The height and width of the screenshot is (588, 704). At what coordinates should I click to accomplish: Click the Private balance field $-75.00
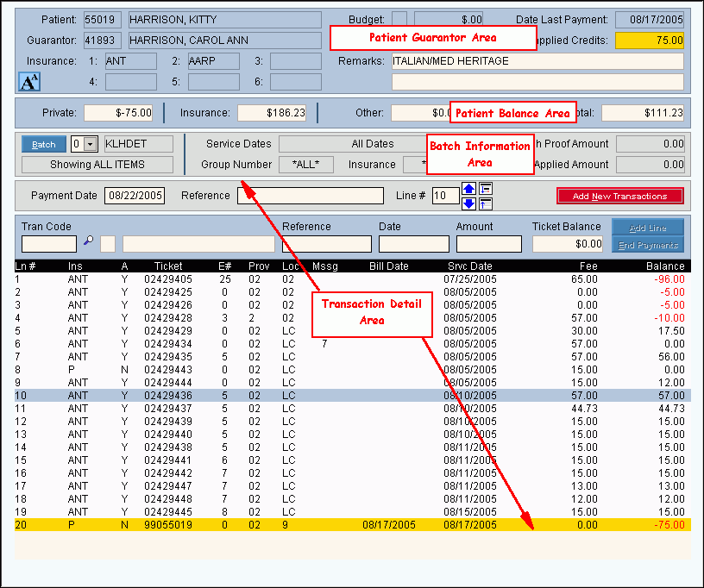click(118, 113)
